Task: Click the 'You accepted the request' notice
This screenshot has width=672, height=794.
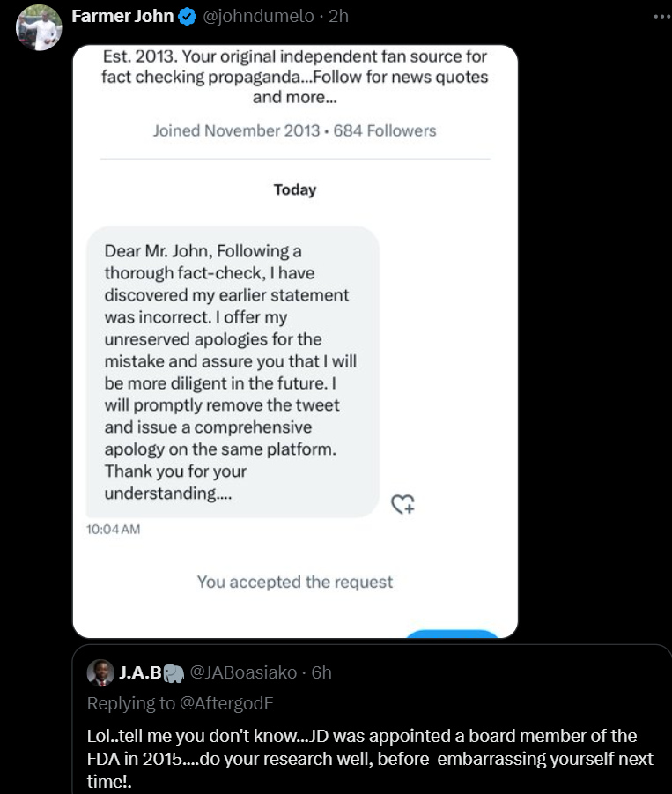Action: pos(295,582)
